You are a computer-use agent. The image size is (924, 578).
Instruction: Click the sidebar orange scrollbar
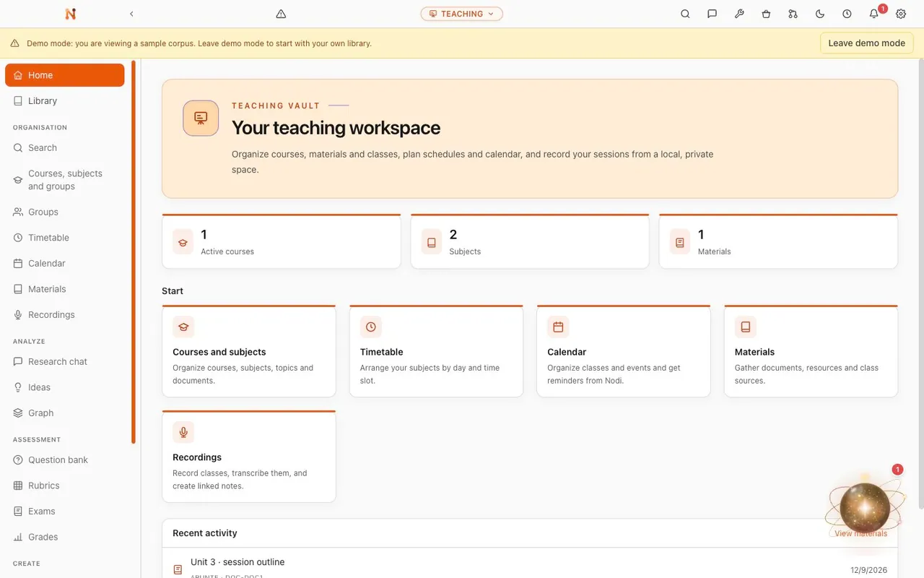pyautogui.click(x=134, y=251)
